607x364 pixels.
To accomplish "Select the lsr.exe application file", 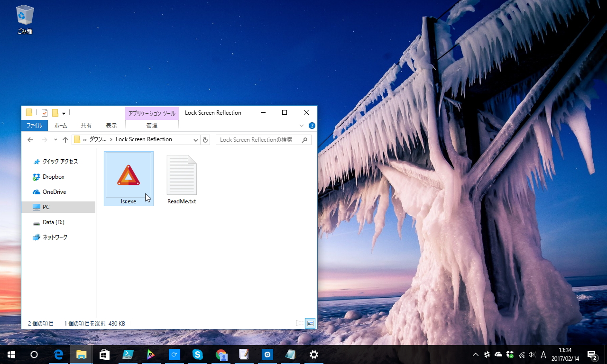I will (129, 179).
